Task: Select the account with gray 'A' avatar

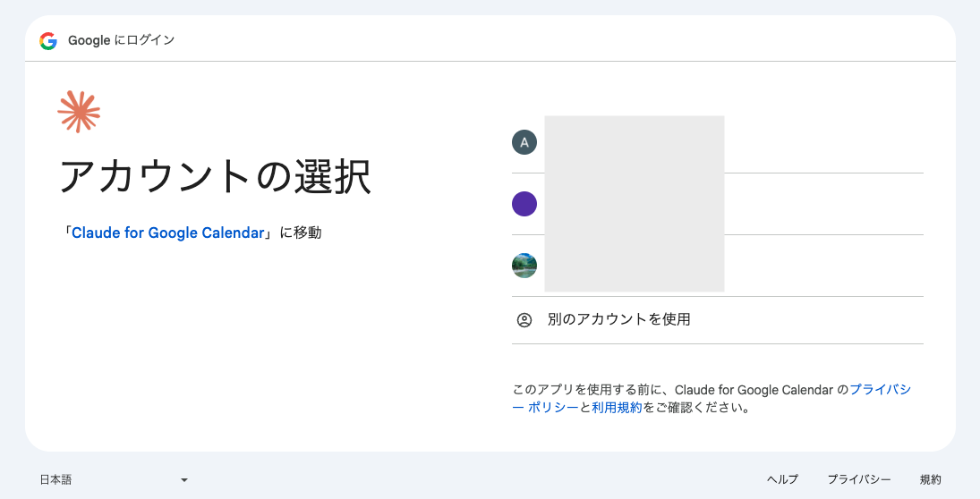Action: click(717, 142)
